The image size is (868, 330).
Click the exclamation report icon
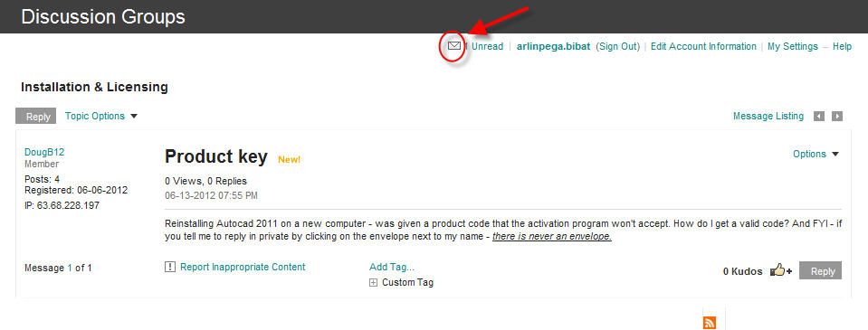(170, 267)
